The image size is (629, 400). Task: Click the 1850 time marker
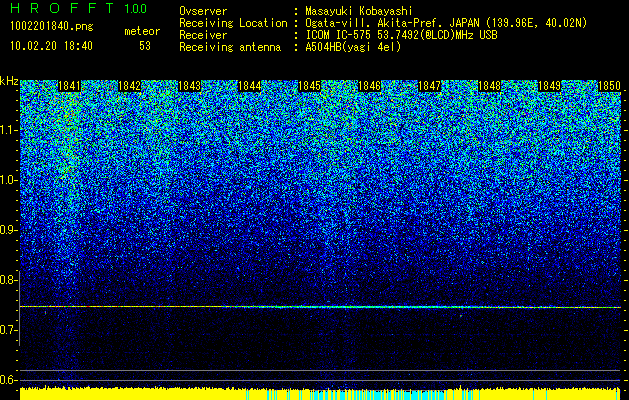[610, 86]
